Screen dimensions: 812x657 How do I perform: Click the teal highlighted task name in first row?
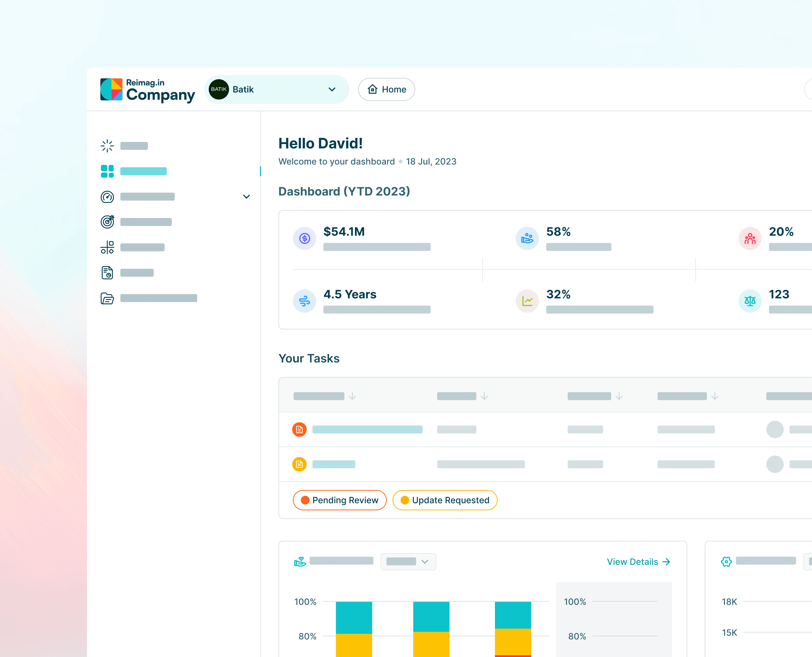pos(367,429)
